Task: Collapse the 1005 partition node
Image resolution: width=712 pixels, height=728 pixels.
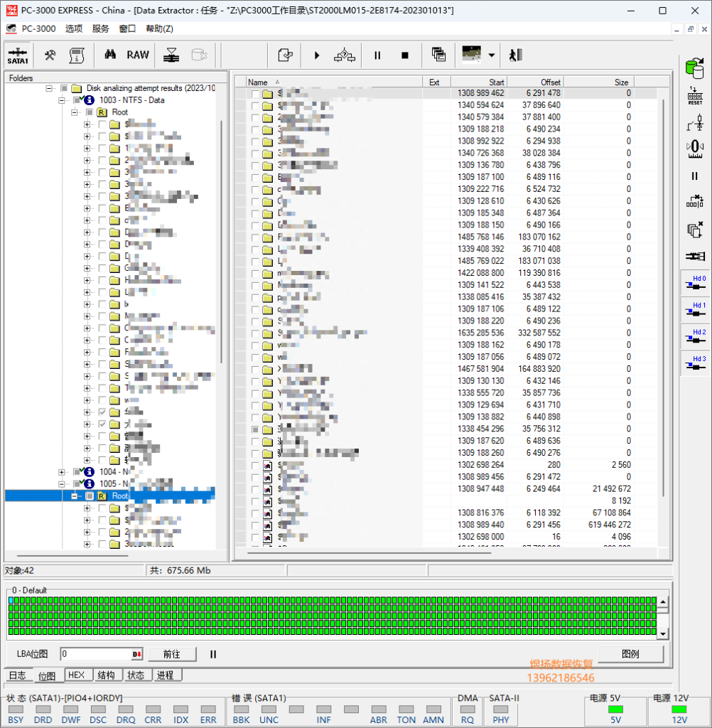Action: pyautogui.click(x=61, y=484)
